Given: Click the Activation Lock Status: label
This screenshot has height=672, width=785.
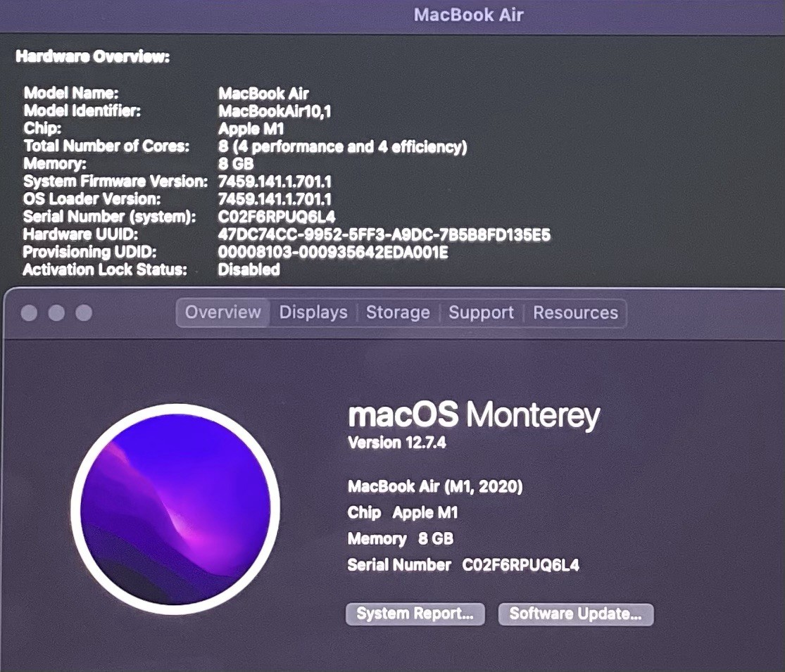Looking at the screenshot, I should (x=105, y=270).
